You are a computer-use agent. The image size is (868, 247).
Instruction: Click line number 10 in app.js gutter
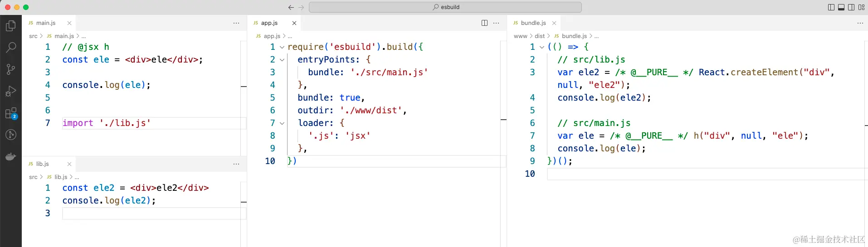(270, 161)
